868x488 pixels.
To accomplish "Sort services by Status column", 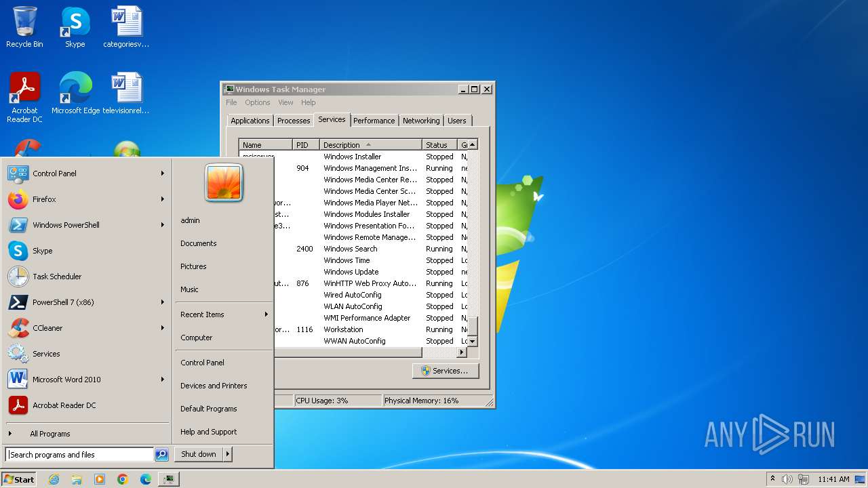I will point(440,145).
